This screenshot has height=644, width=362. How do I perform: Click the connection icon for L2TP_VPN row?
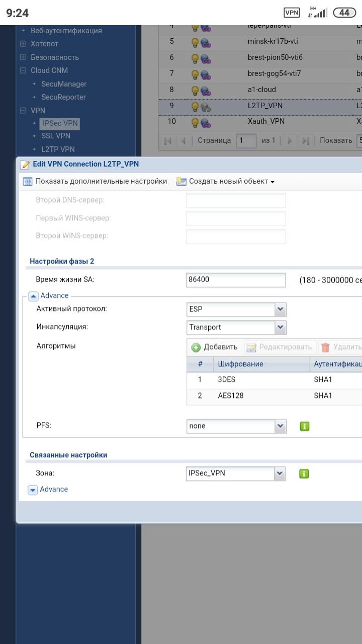(x=206, y=106)
